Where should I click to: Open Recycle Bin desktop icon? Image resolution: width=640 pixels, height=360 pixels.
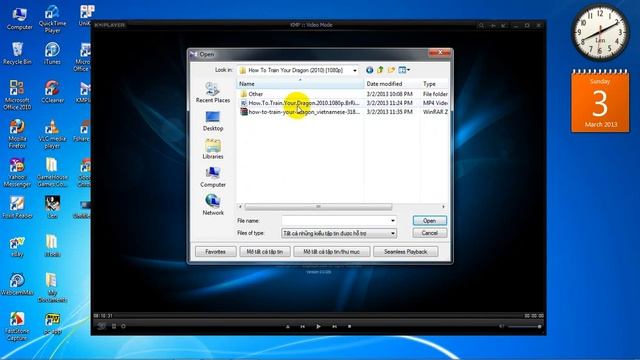(17, 53)
